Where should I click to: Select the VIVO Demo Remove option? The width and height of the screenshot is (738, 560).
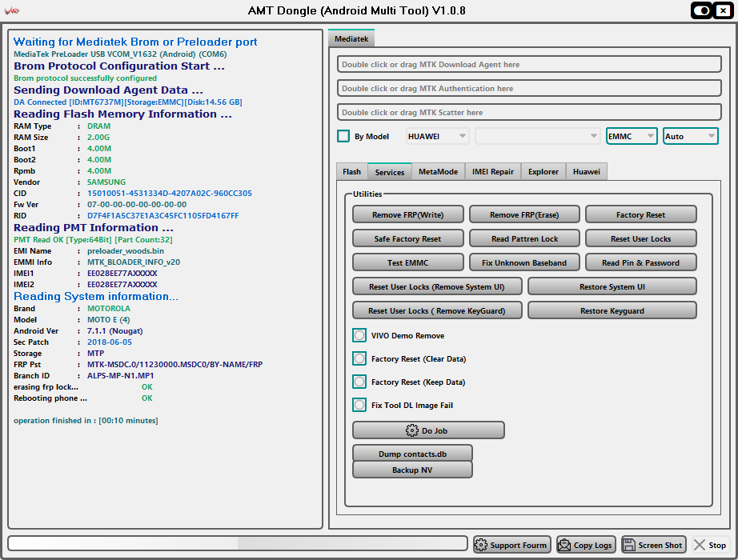tap(360, 336)
